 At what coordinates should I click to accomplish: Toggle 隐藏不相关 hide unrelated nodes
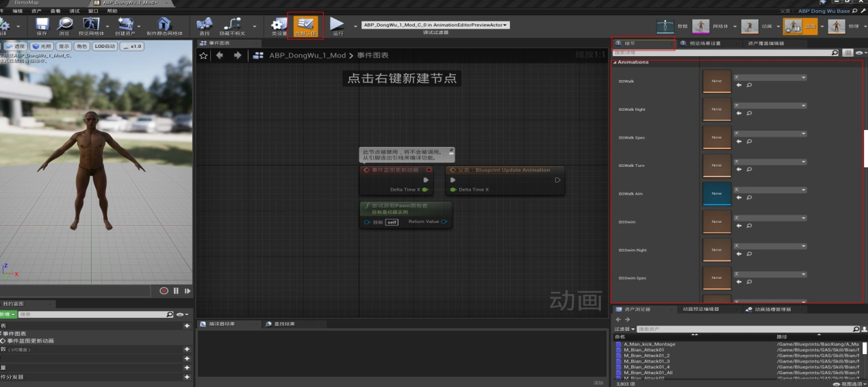(x=233, y=25)
